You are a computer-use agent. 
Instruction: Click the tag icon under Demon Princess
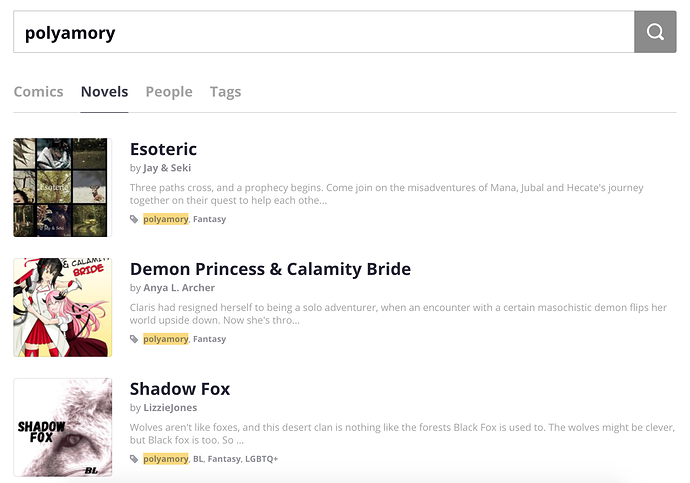pyautogui.click(x=135, y=339)
